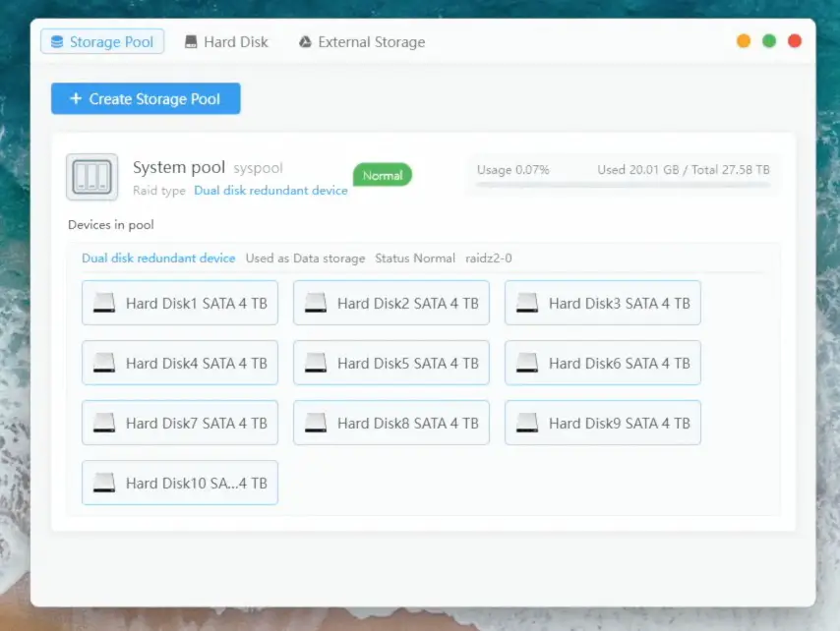Open the External Storage tab
The height and width of the screenshot is (631, 840).
[x=361, y=42]
